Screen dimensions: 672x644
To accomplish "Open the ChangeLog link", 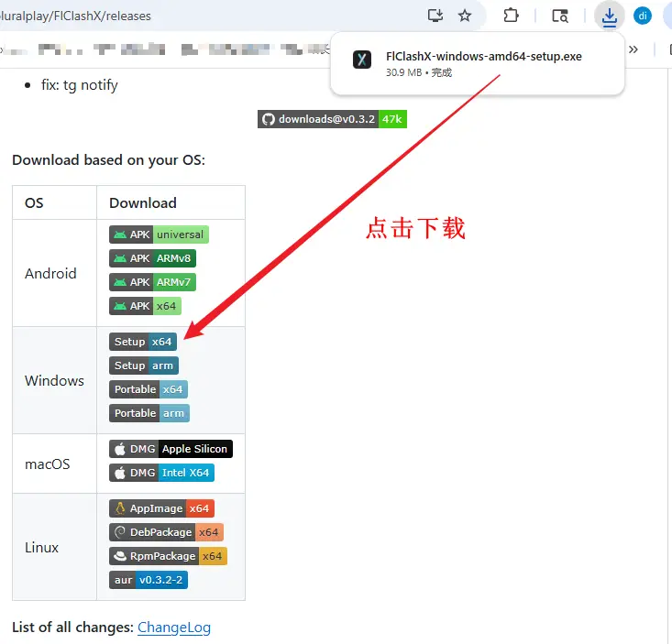I will coord(174,628).
